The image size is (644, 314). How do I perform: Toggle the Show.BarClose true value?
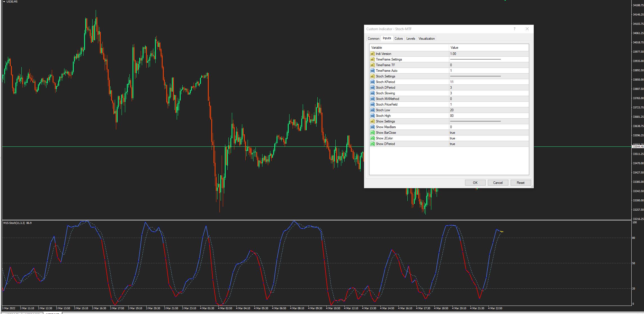(452, 133)
